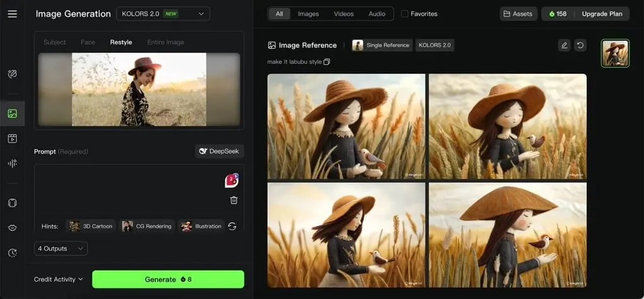Click the edit pencil icon for the result
This screenshot has width=644, height=299.
(x=564, y=45)
